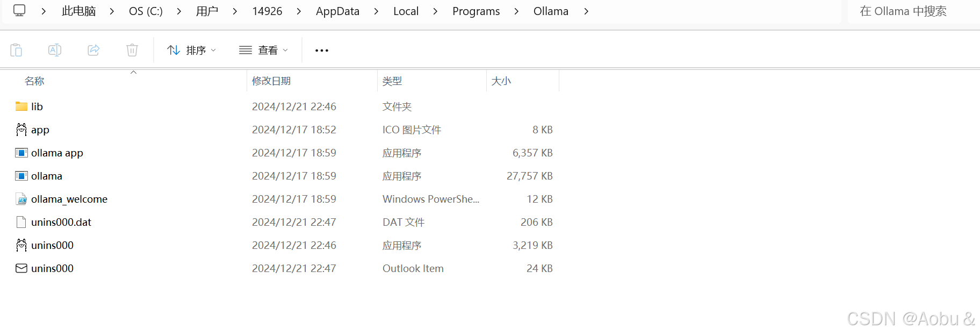The width and height of the screenshot is (980, 336).
Task: Click the Rename toolbar icon
Action: click(x=55, y=50)
